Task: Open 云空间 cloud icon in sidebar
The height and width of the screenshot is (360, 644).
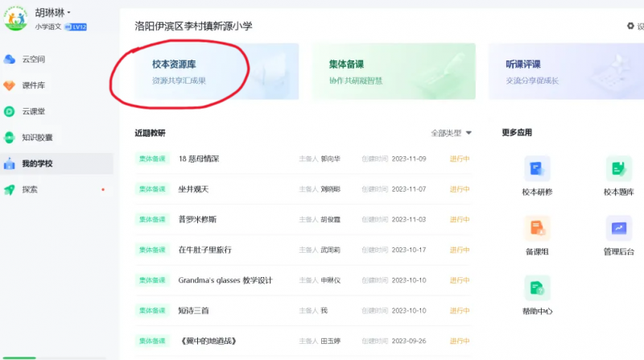Action: [x=10, y=59]
